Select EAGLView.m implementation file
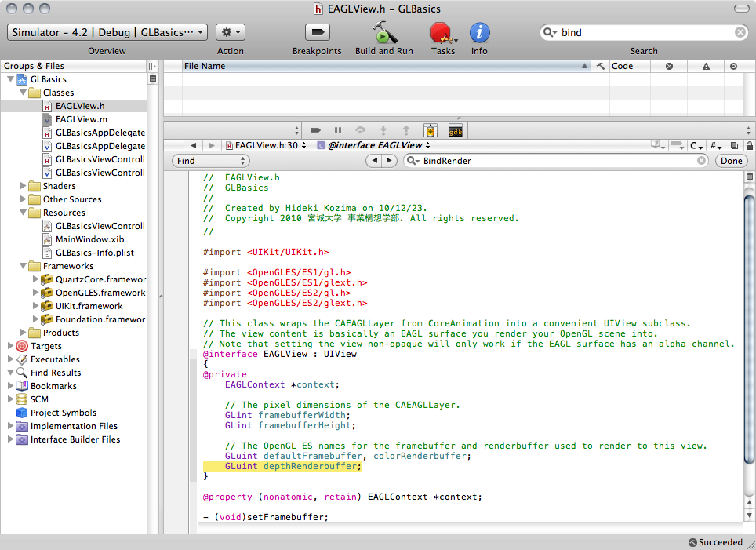This screenshot has width=756, height=550. (81, 119)
